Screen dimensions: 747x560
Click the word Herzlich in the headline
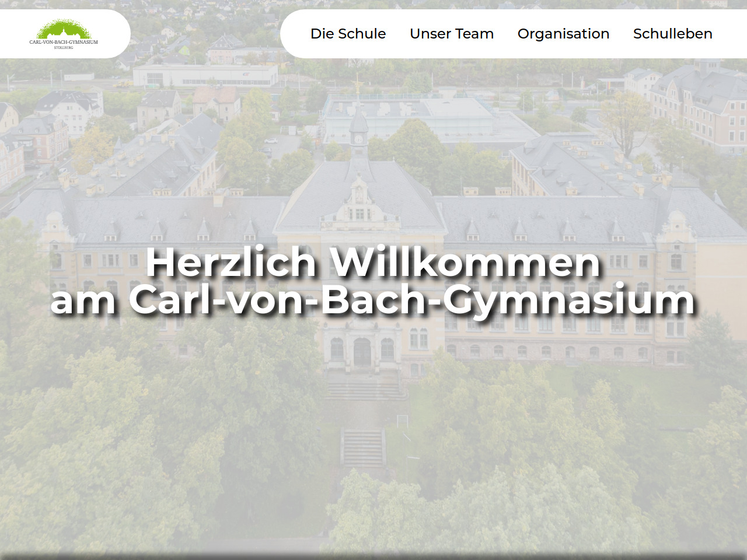point(231,262)
